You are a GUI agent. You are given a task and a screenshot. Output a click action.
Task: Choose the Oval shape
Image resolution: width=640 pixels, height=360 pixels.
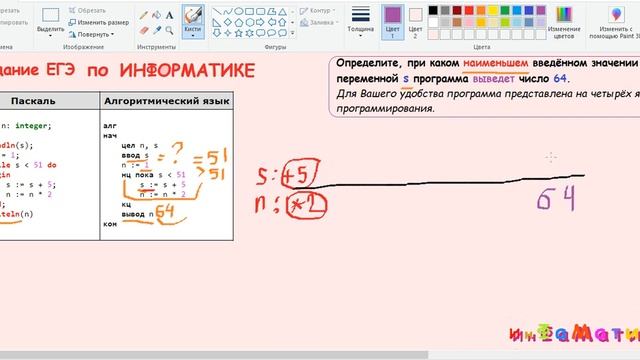239,11
